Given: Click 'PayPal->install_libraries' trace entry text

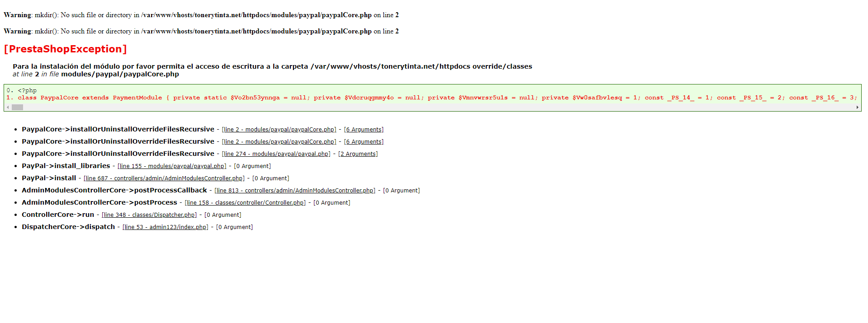Looking at the screenshot, I should (x=66, y=166).
